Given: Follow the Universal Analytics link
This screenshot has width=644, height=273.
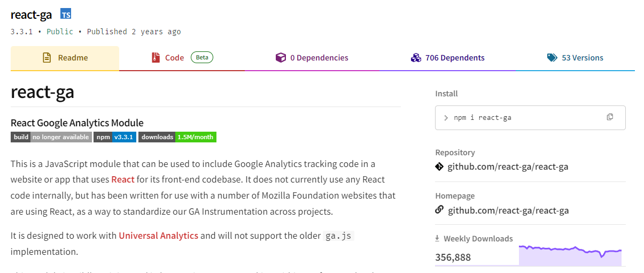Looking at the screenshot, I should tap(158, 236).
